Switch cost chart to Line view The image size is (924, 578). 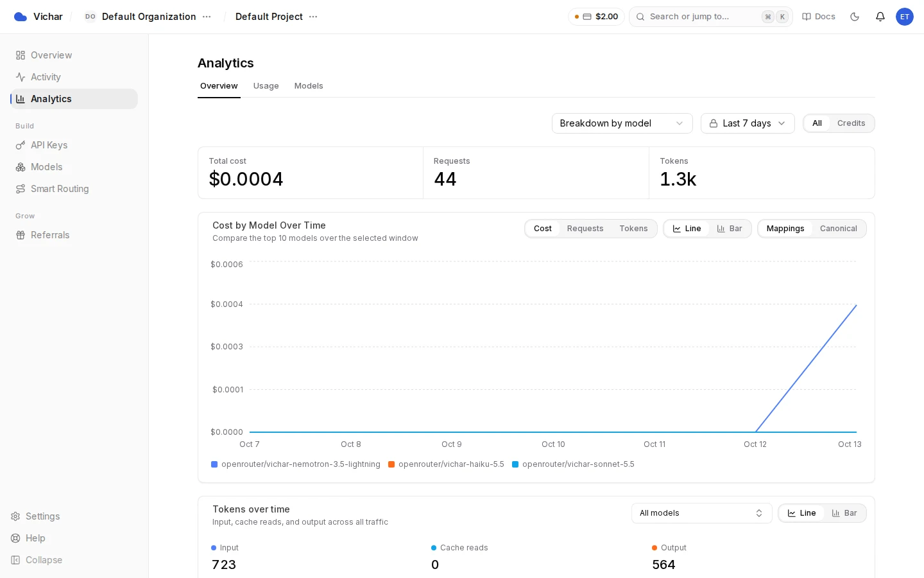(687, 229)
